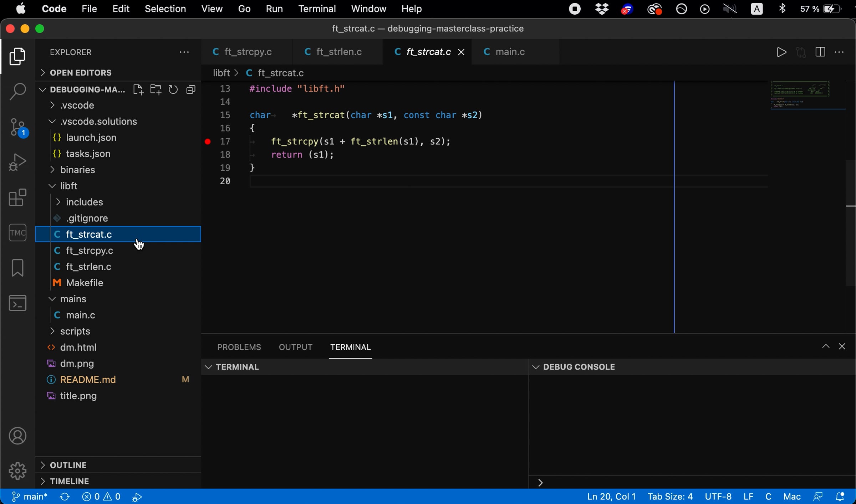Viewport: 856px width, 504px height.
Task: Open the Terminal menu in menu bar
Action: (x=317, y=9)
